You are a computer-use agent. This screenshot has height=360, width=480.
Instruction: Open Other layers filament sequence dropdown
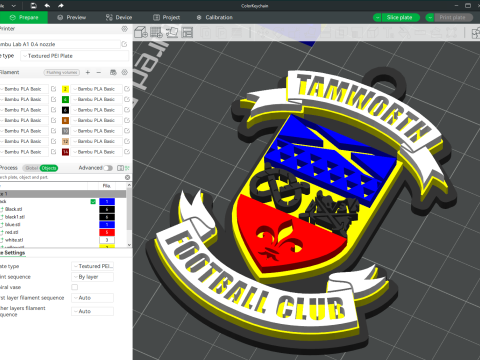coord(93,311)
